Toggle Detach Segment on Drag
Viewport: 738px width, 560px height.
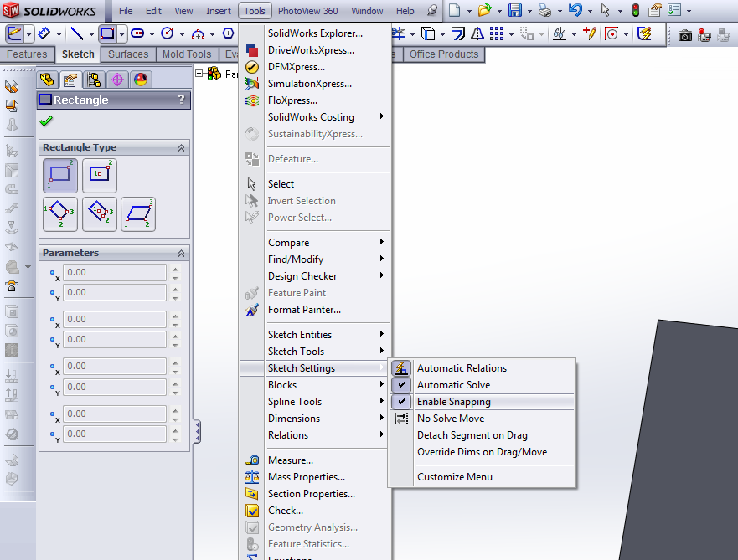[x=472, y=435]
